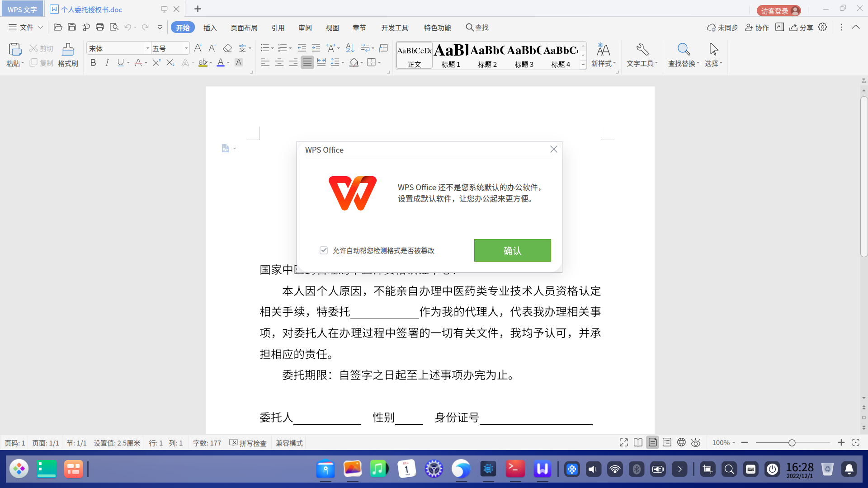
Task: Expand the font name dropdown
Action: click(x=147, y=48)
